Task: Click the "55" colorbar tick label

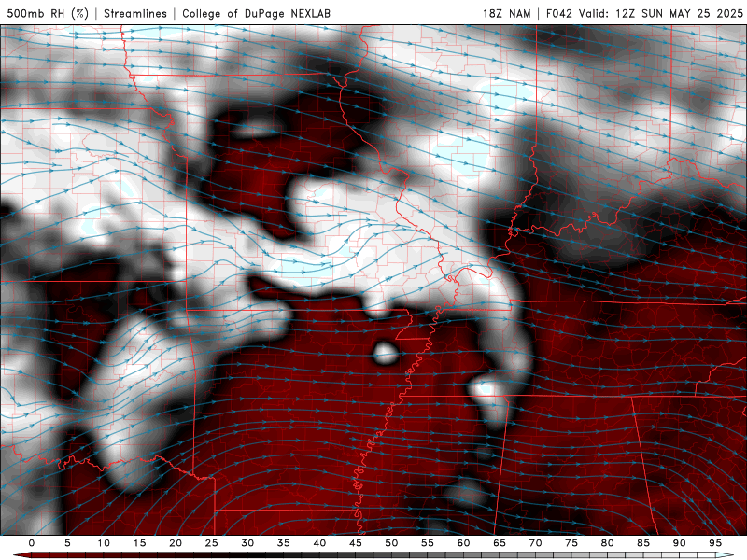Action: [428, 543]
